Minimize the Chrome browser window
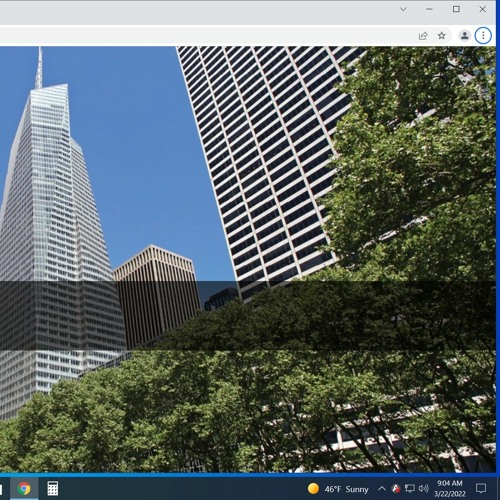The height and width of the screenshot is (500, 500). click(429, 9)
